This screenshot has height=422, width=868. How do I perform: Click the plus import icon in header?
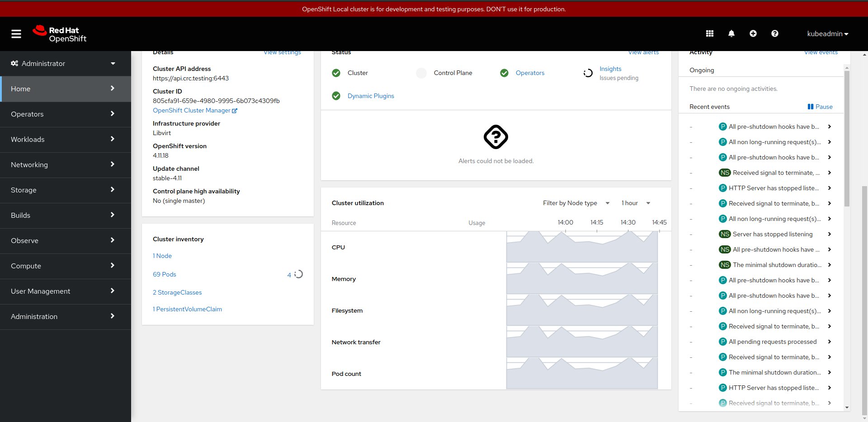[753, 33]
